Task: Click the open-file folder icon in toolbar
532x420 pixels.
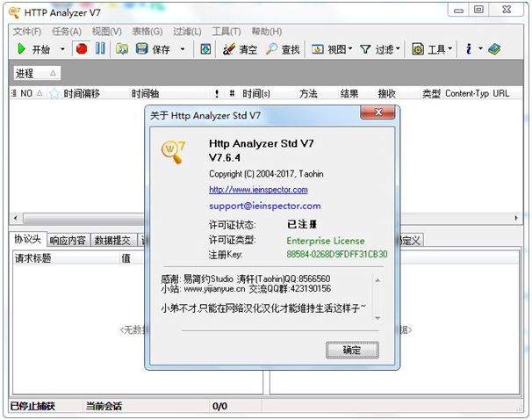Action: pos(122,49)
